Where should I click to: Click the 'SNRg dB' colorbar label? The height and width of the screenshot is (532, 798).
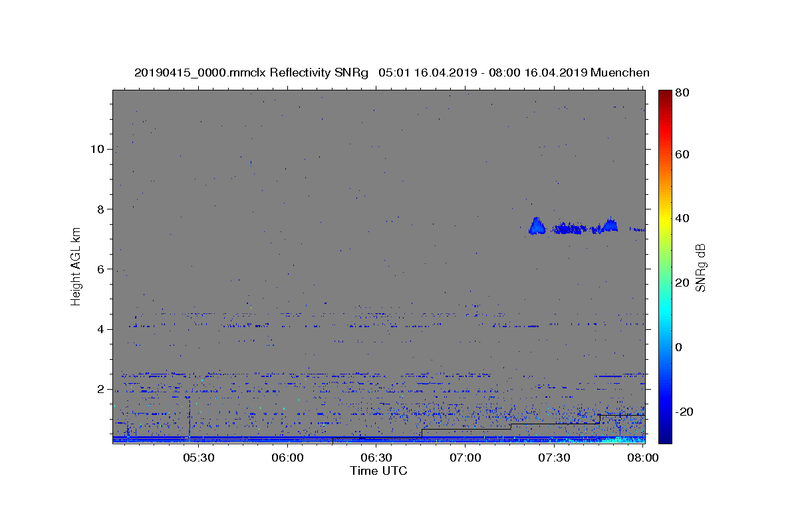pos(700,267)
